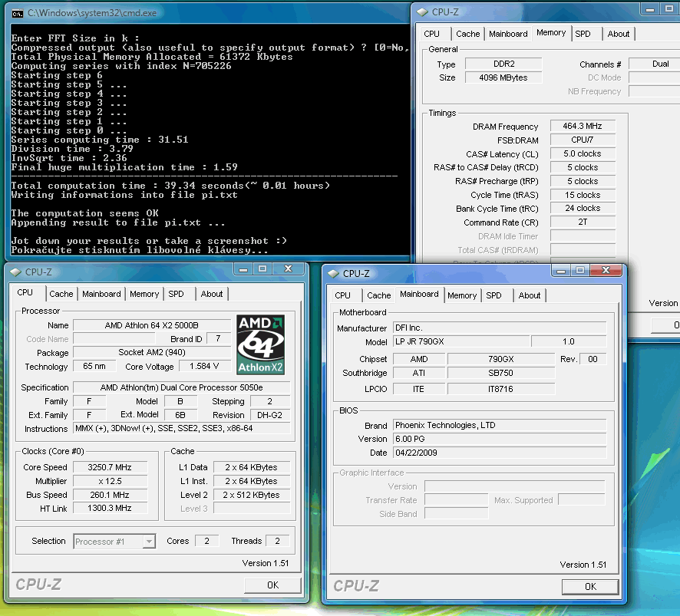Click the Revision value DH-G2
Image resolution: width=680 pixels, height=616 pixels.
tap(269, 415)
